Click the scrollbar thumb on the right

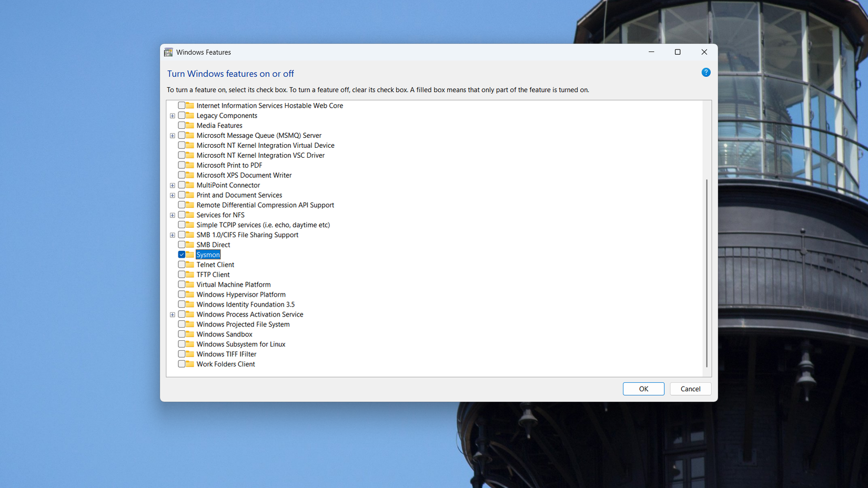pyautogui.click(x=706, y=273)
